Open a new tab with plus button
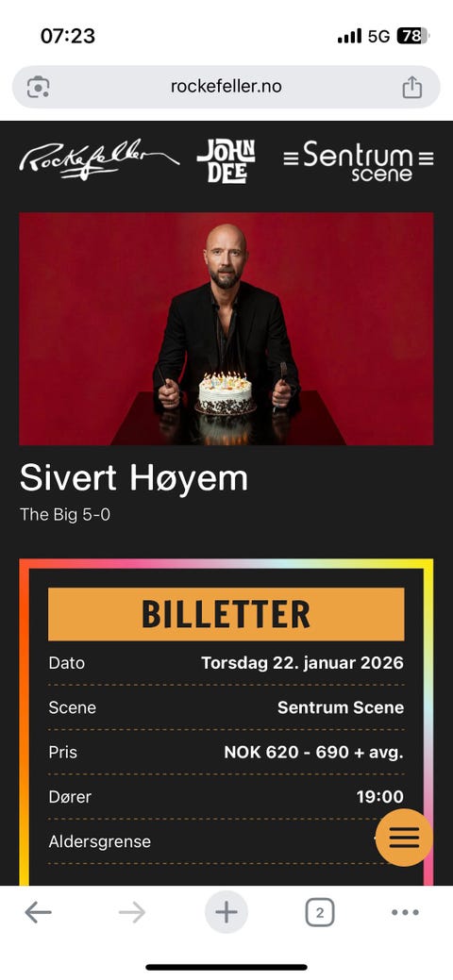 click(226, 912)
